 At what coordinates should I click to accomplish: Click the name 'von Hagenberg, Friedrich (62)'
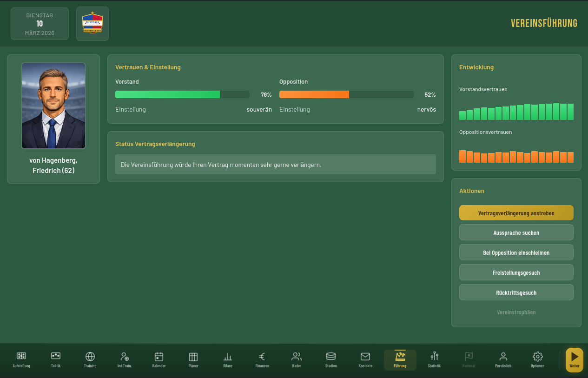[x=53, y=166]
